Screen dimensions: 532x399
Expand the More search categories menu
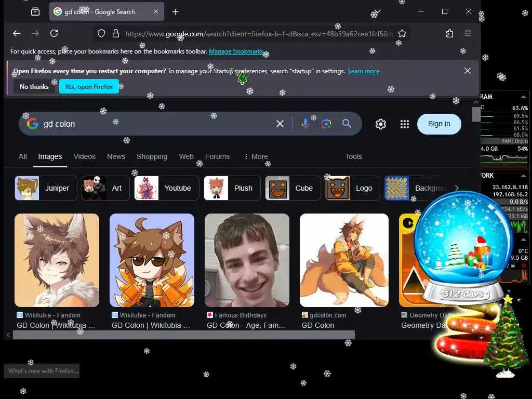click(x=256, y=156)
